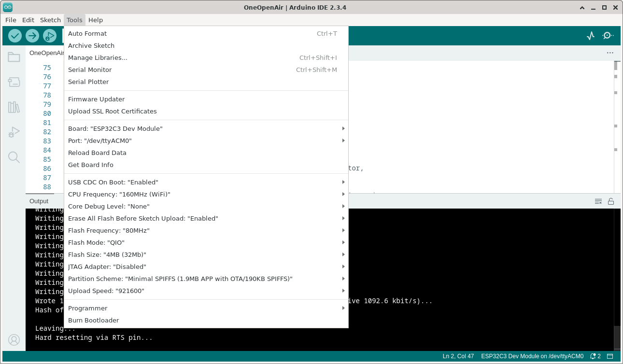This screenshot has width=623, height=364.
Task: Click the editor vertical scrollbar thumb
Action: 616,65
